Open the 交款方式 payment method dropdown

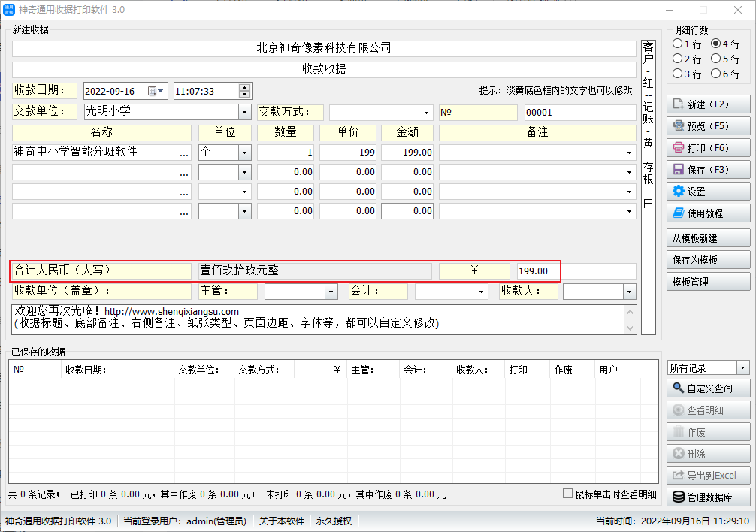pos(428,112)
